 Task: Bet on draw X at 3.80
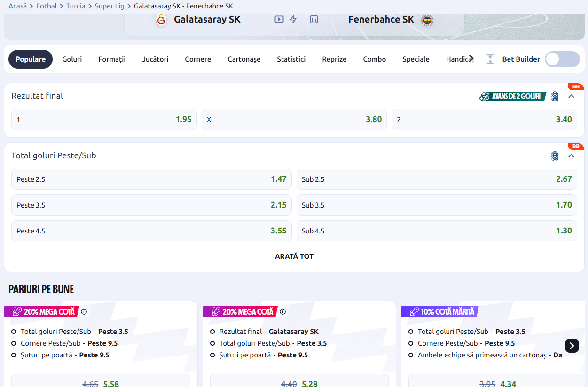[x=294, y=119]
